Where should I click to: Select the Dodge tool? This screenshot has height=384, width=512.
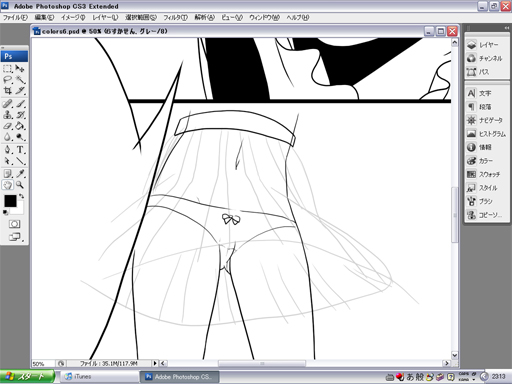[20, 137]
